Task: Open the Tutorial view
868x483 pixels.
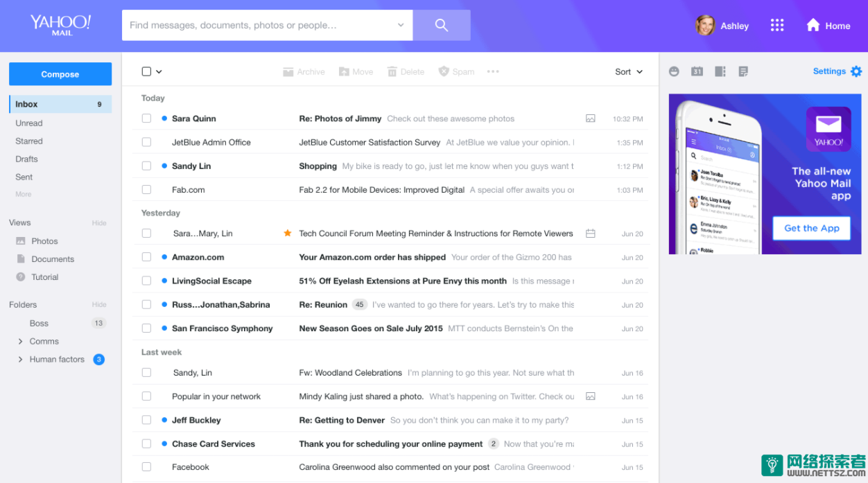Action: pyautogui.click(x=45, y=277)
